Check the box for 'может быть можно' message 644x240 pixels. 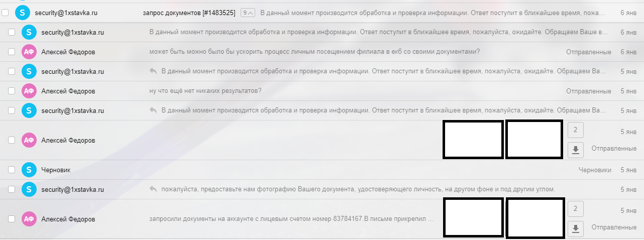(x=12, y=52)
